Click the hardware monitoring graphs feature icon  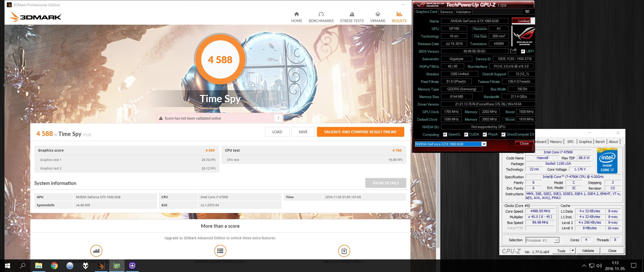point(96,251)
